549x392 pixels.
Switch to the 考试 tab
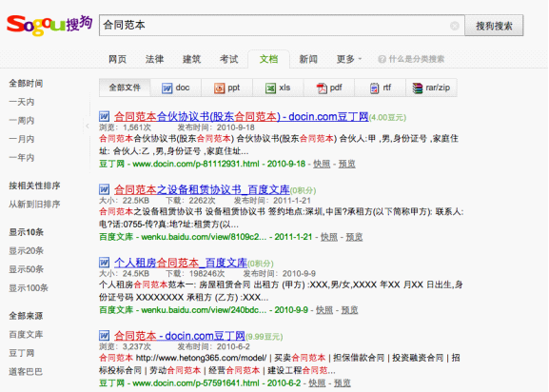pyautogui.click(x=228, y=59)
